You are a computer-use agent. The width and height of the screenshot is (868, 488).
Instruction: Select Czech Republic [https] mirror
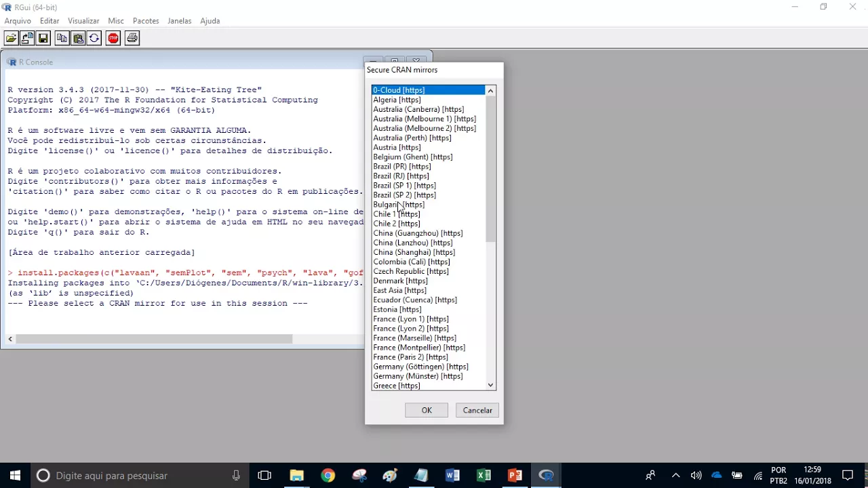(428, 271)
